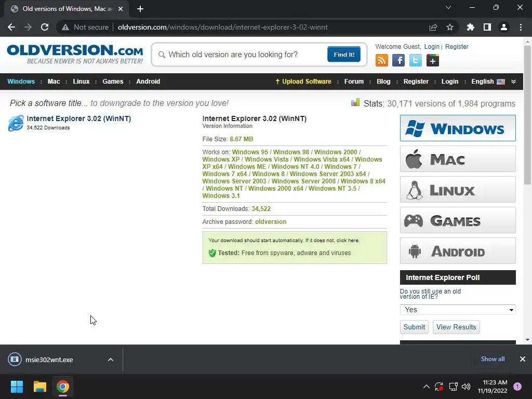The width and height of the screenshot is (532, 399).
Task: Click the Internet Explorer logo icon
Action: [x=16, y=123]
